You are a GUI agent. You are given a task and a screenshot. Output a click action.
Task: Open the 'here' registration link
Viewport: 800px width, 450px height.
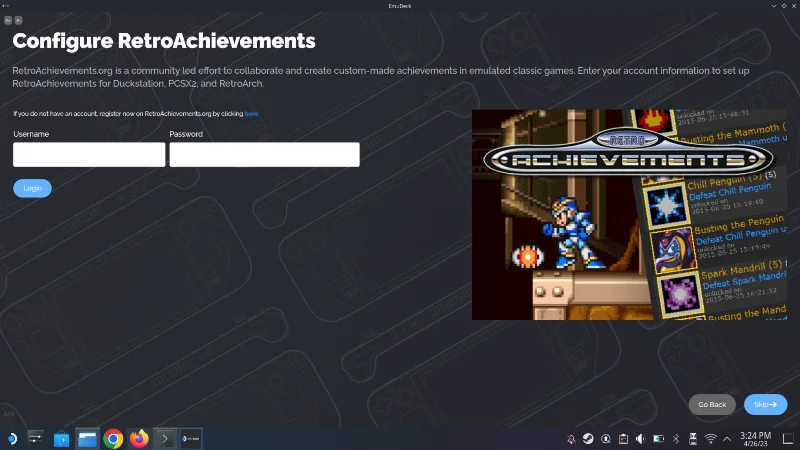pos(251,114)
